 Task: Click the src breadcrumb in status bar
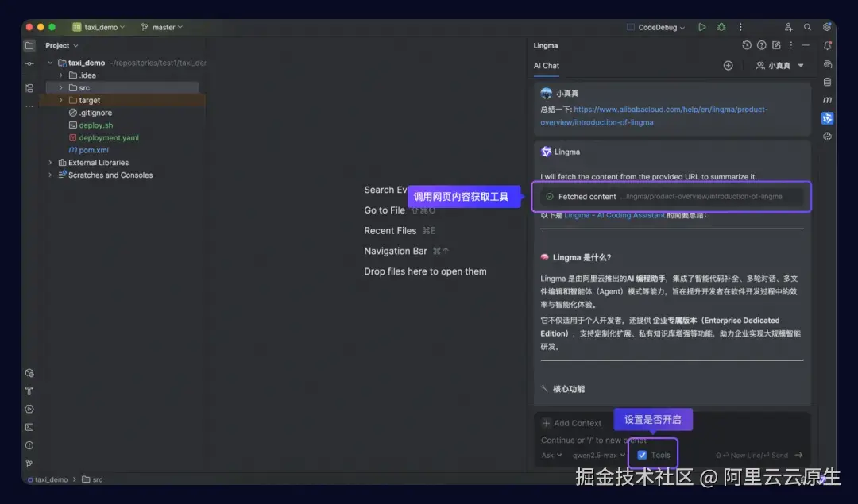[x=92, y=479]
